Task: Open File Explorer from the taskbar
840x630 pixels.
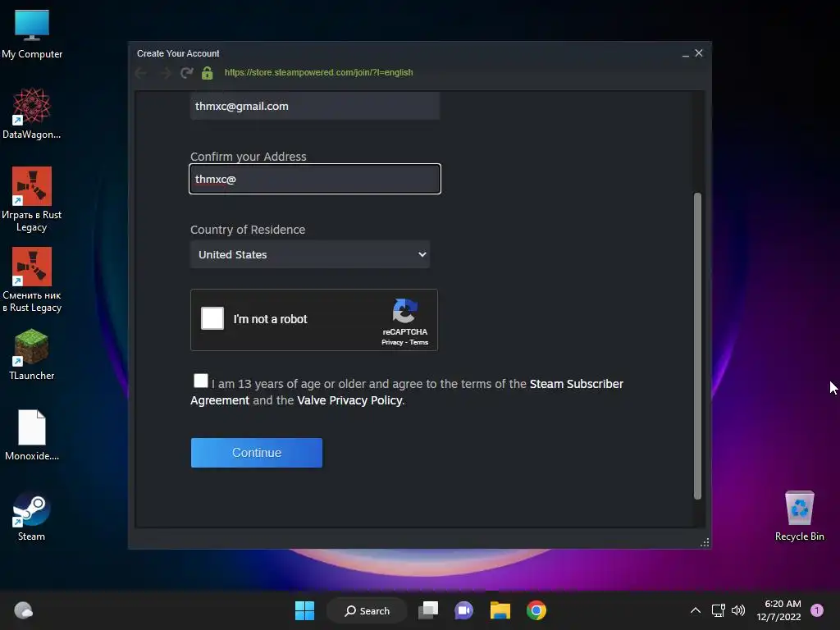Action: pyautogui.click(x=500, y=610)
